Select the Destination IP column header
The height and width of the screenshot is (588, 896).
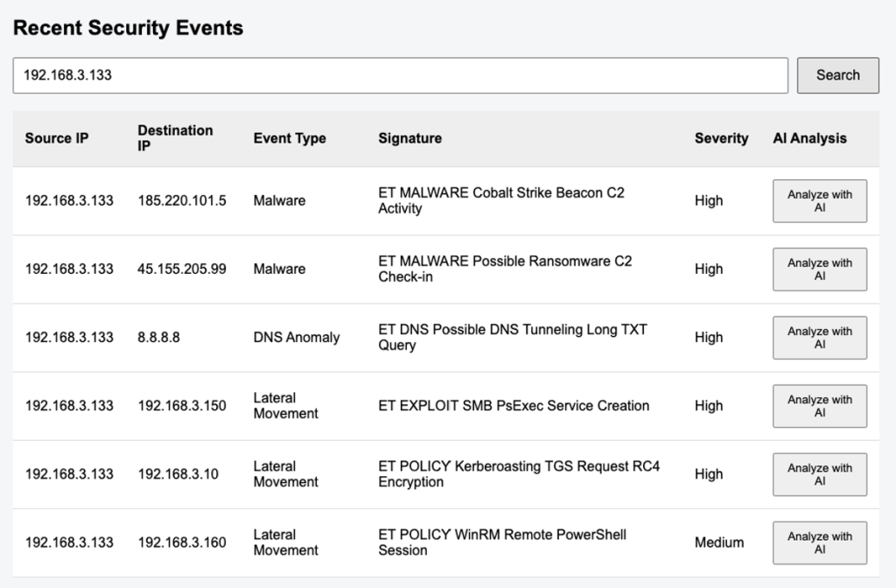175,138
